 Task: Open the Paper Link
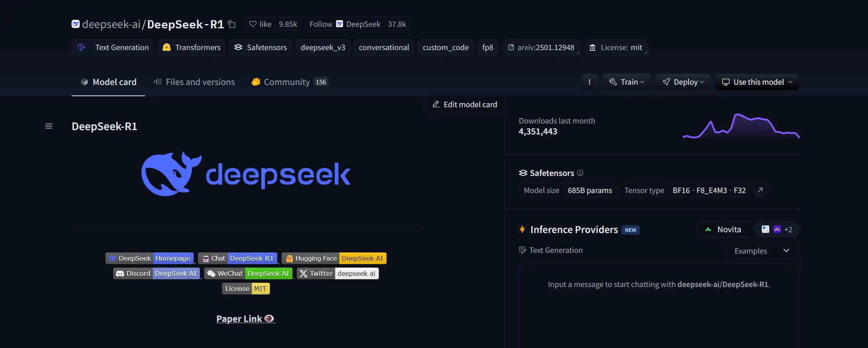[x=246, y=319]
